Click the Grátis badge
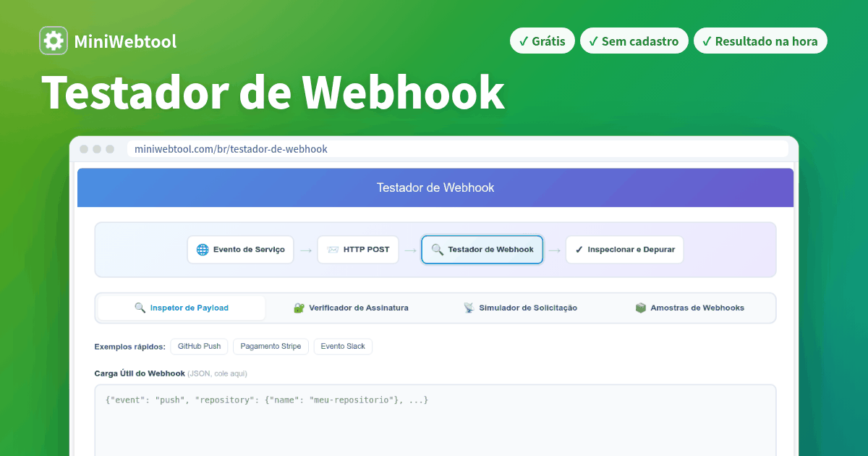Image resolution: width=868 pixels, height=456 pixels. point(542,41)
